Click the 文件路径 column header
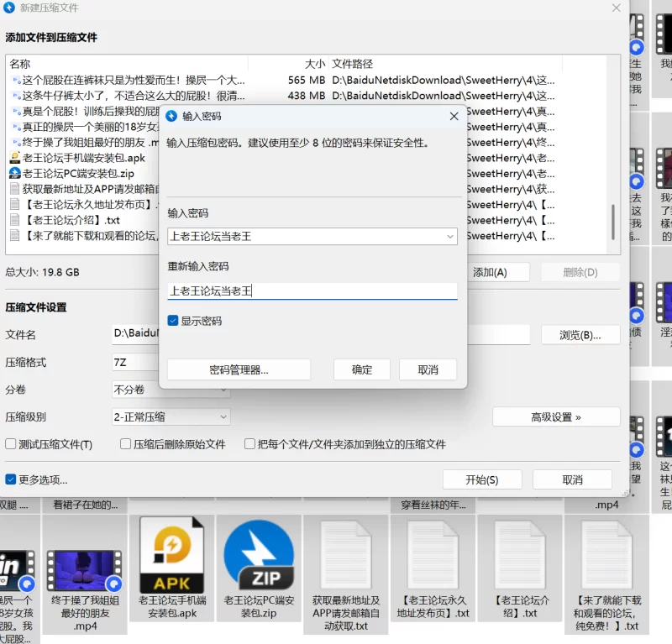 [x=353, y=64]
